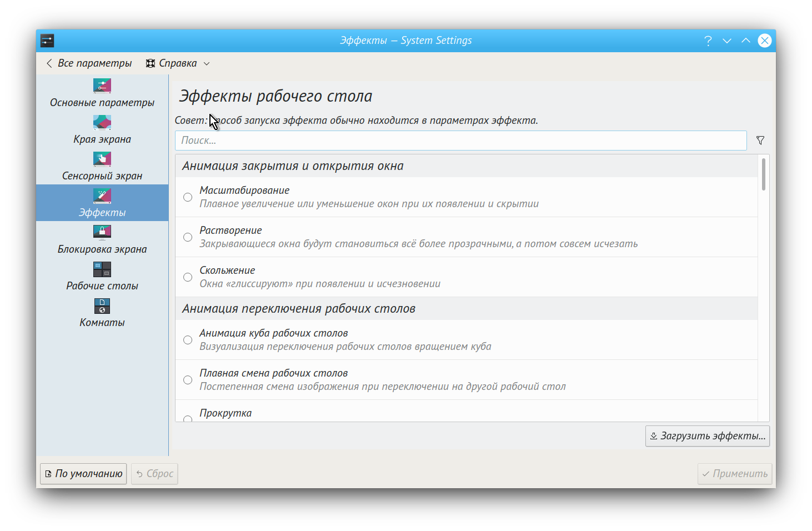Select the Края экрана icon in sidebar

point(102,122)
